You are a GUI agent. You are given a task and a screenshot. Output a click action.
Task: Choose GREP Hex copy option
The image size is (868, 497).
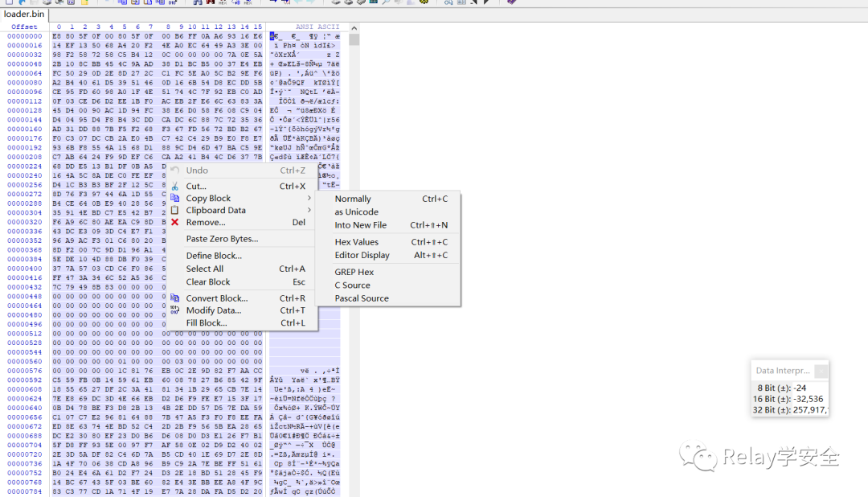pyautogui.click(x=354, y=273)
